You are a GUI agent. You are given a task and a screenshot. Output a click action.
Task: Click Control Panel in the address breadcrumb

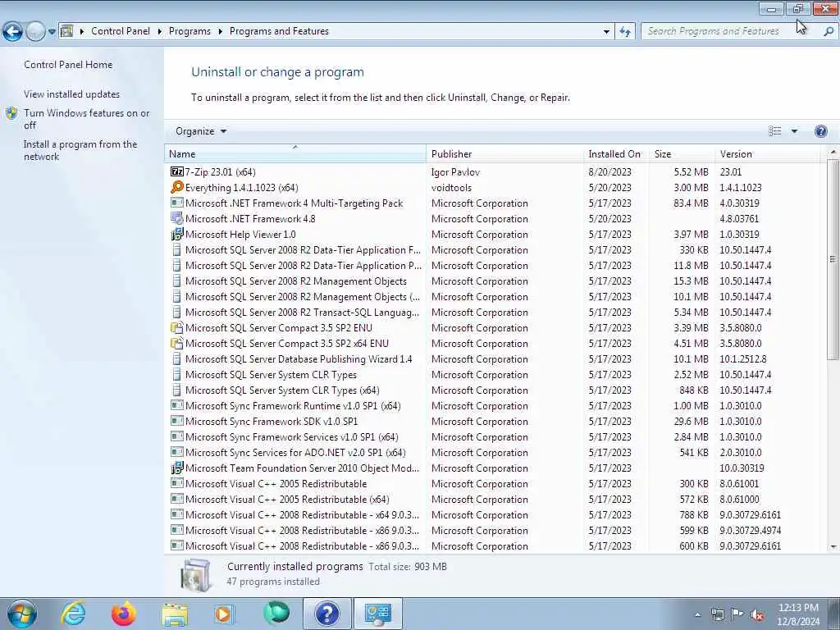[x=121, y=31]
